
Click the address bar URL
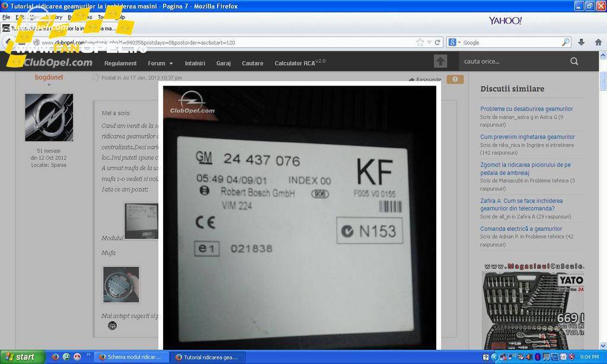[138, 43]
